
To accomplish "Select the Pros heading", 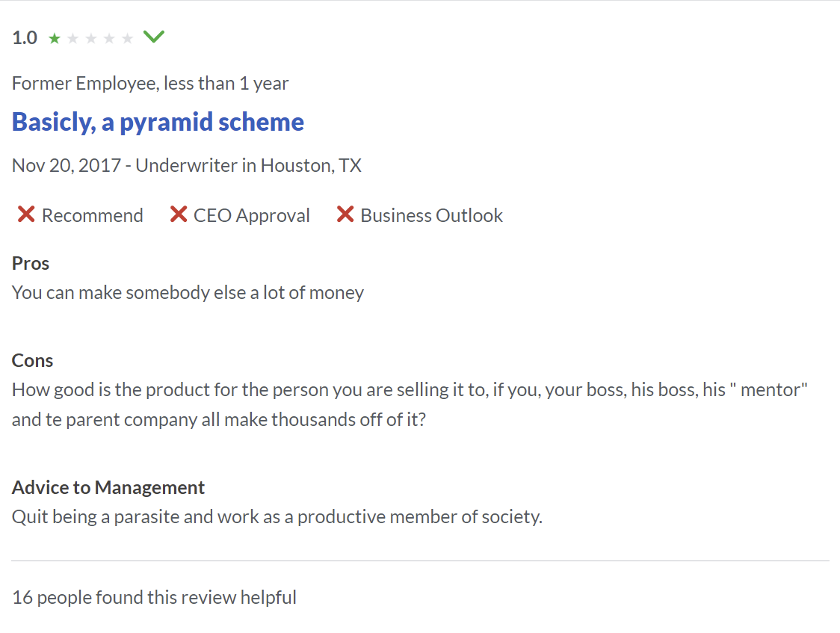I will (x=31, y=263).
